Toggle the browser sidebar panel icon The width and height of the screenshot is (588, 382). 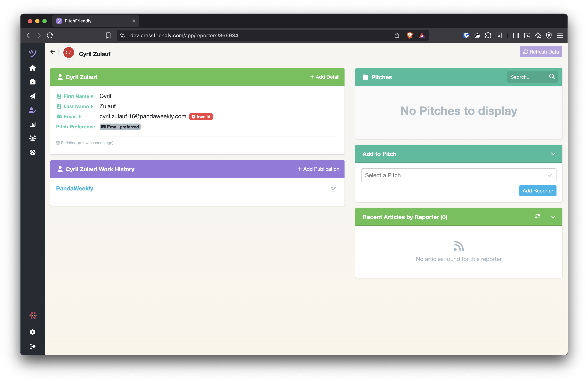click(x=516, y=35)
